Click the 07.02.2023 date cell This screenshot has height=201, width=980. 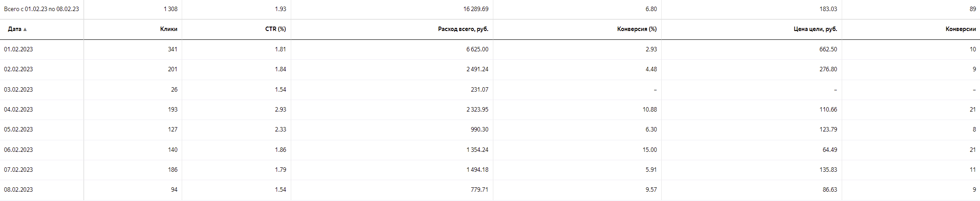[x=19, y=170]
